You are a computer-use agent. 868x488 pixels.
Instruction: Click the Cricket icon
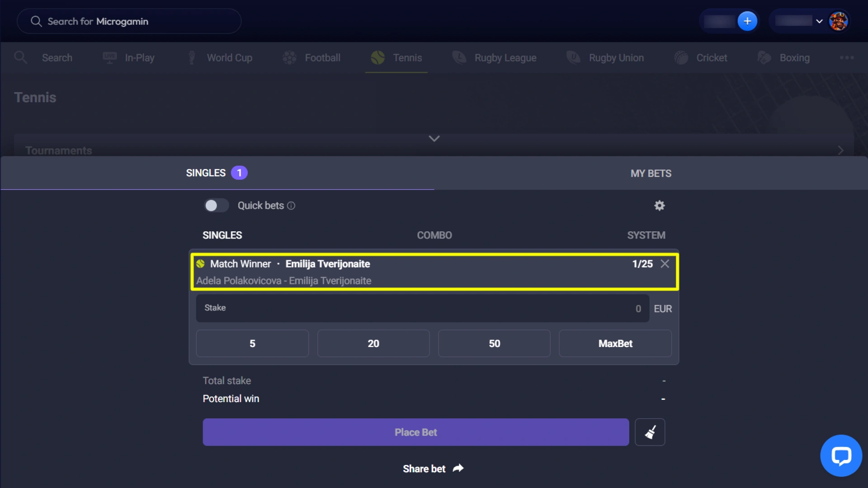tap(681, 57)
